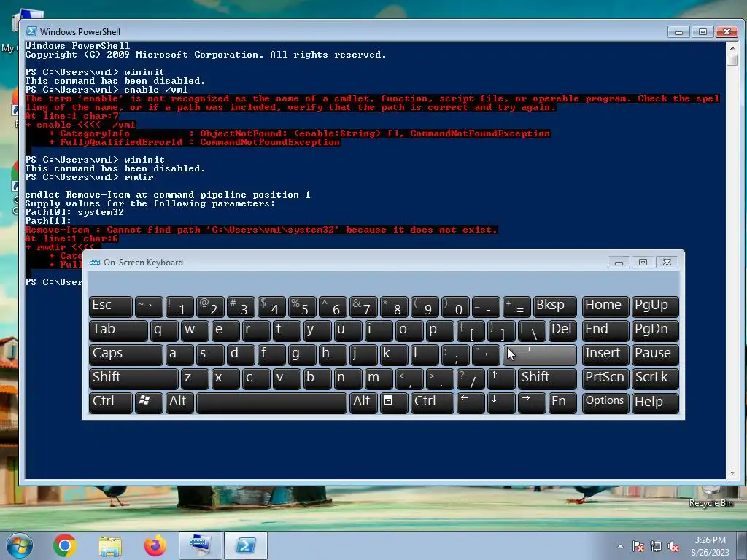Viewport: 747px width, 560px height.
Task: Select On-Screen Keyboard taskbar button
Action: click(200, 545)
